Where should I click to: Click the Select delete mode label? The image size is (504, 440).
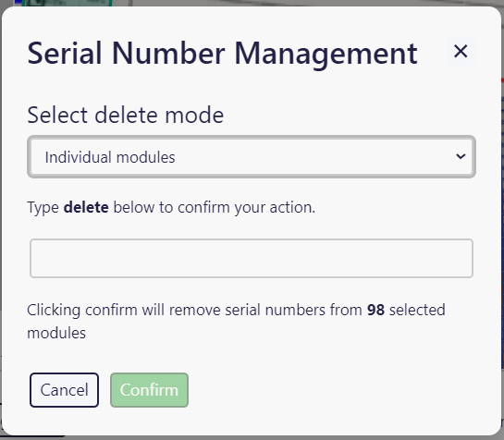pyautogui.click(x=126, y=115)
